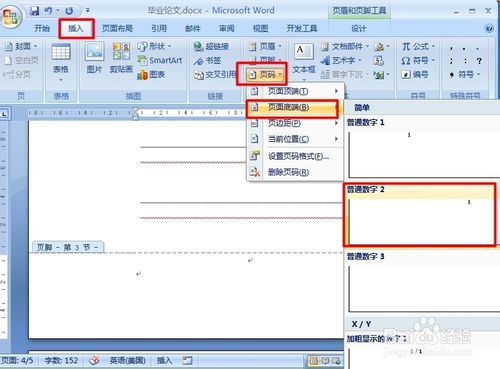Screen dimensions: 500x369
Task: Open the 审阅 tab
Action: point(226,28)
